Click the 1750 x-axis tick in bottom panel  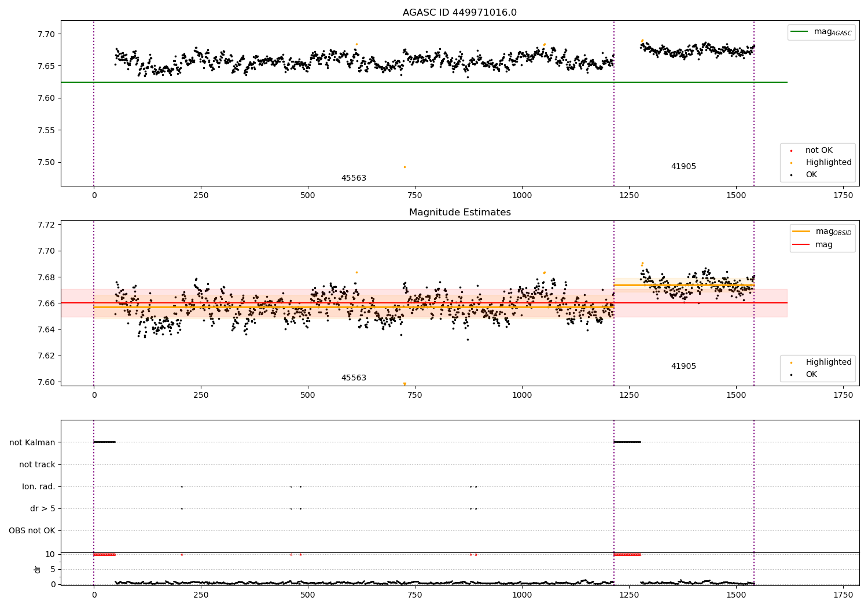pos(843,595)
